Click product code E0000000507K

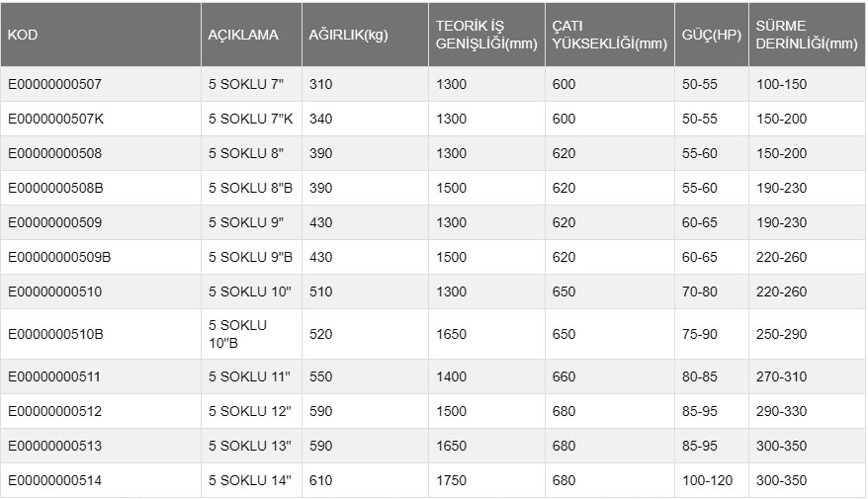click(x=55, y=120)
